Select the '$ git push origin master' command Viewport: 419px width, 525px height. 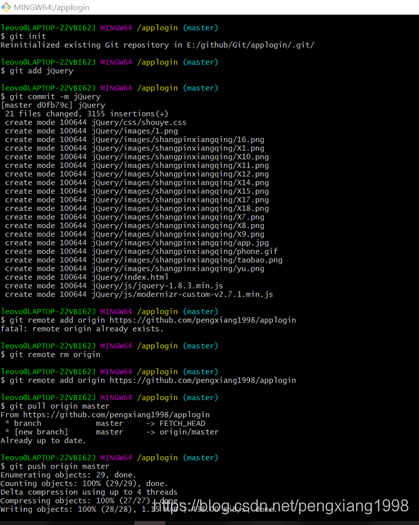(55, 466)
